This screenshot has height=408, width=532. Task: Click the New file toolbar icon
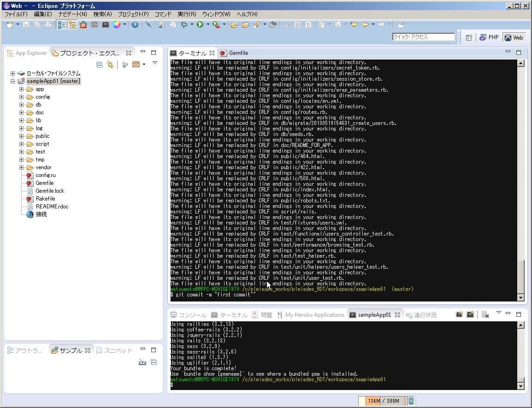(10, 25)
